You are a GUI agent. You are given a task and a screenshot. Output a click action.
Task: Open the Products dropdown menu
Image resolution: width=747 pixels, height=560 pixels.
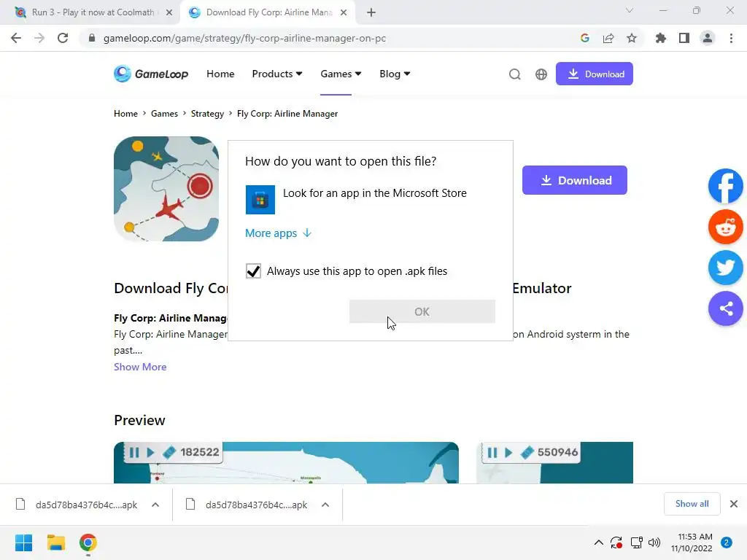coord(277,74)
